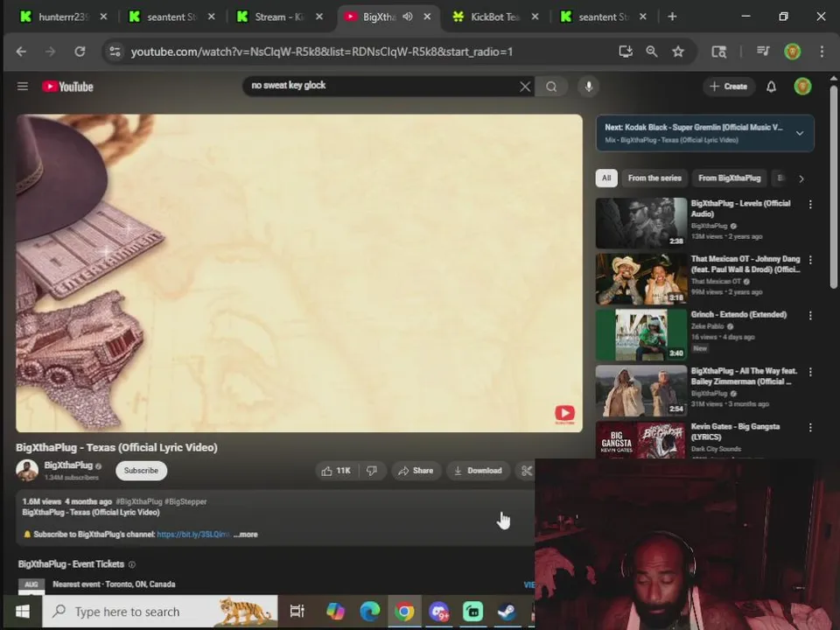Mute the BigXtha tab audio
The image size is (840, 630).
point(408,17)
